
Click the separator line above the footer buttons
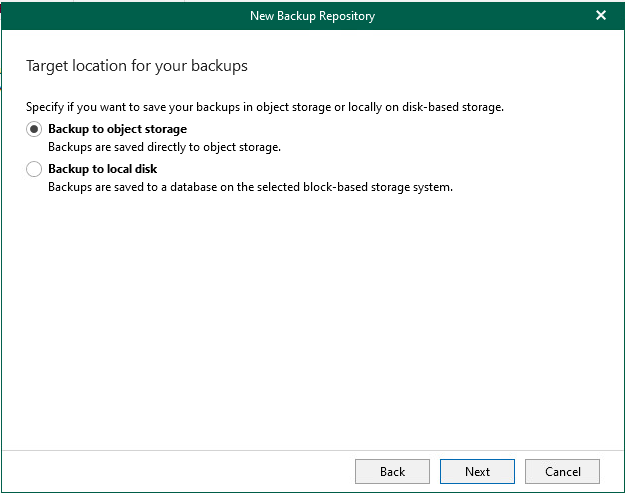(312, 451)
